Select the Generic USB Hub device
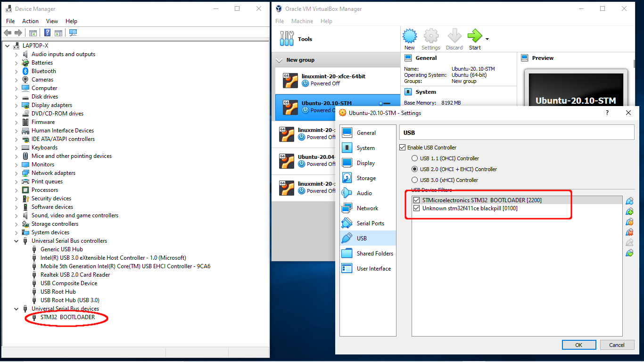 [x=61, y=249]
